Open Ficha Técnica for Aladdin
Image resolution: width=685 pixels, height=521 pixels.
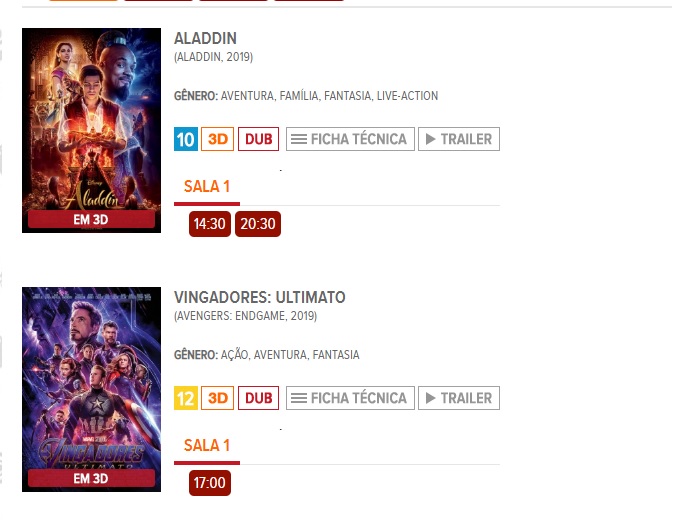coord(350,139)
